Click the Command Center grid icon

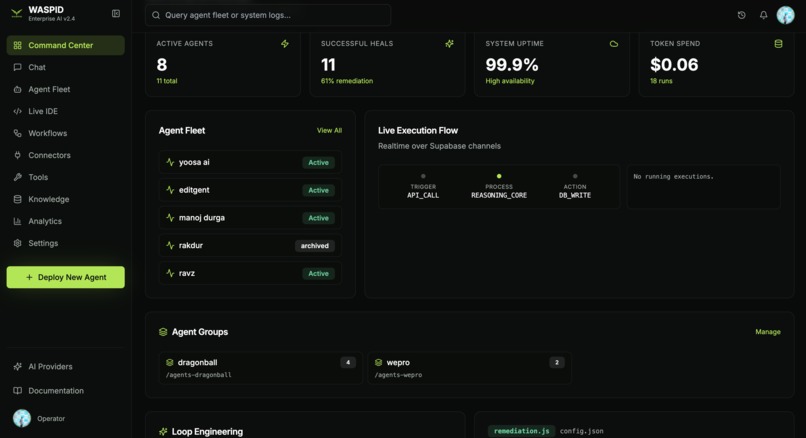click(x=17, y=45)
